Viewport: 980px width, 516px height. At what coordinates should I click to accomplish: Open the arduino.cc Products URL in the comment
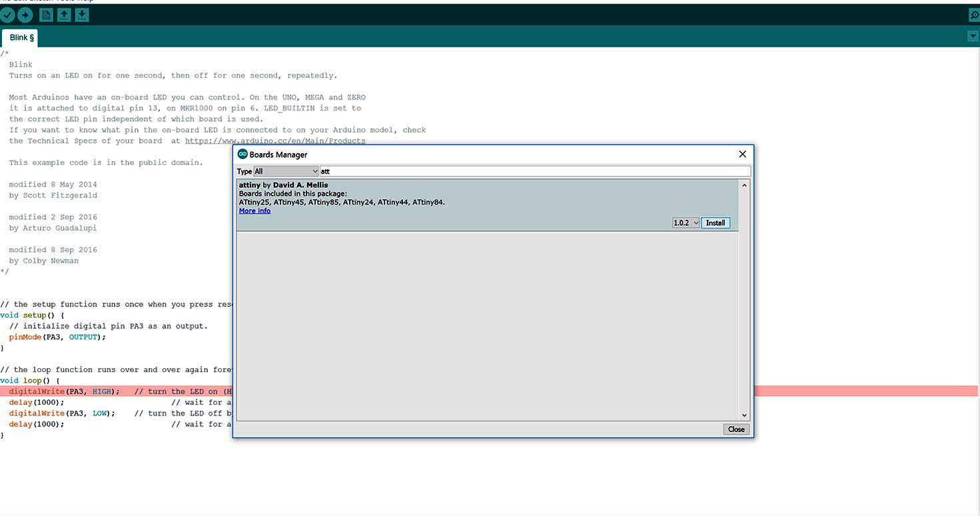point(275,141)
